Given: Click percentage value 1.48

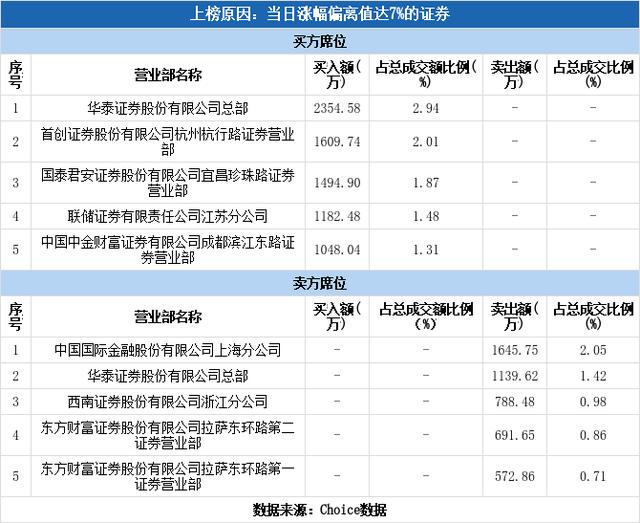Looking at the screenshot, I should point(426,216).
